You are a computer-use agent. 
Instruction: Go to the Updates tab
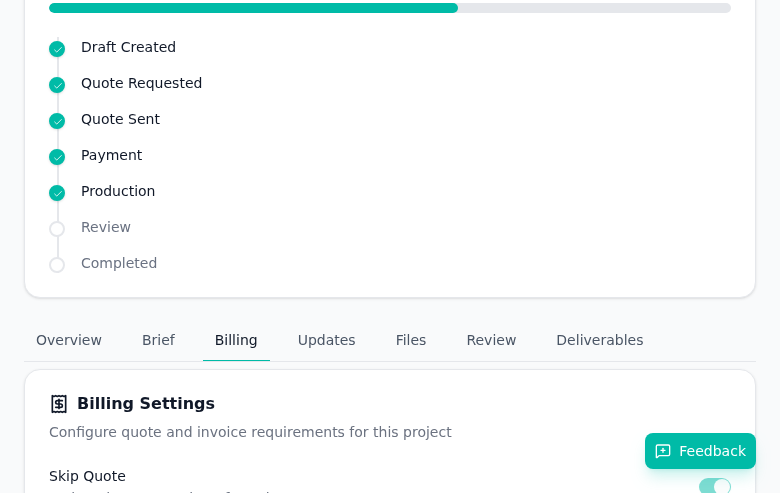[x=327, y=340]
